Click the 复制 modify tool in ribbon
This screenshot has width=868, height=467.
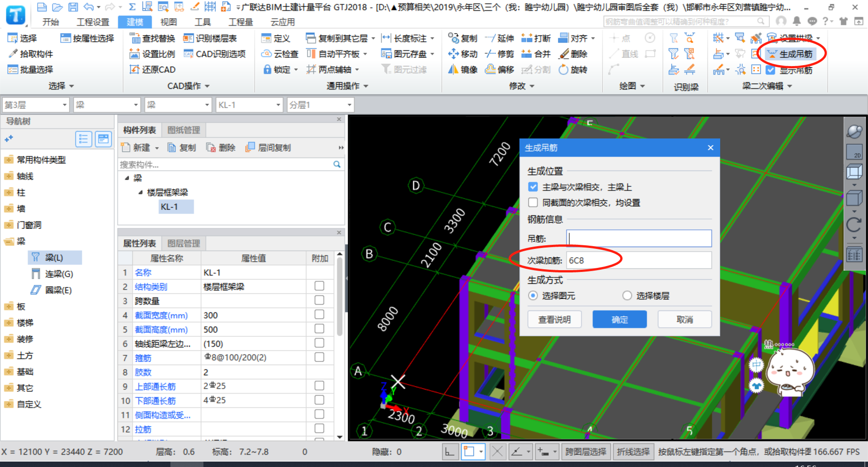click(x=462, y=38)
